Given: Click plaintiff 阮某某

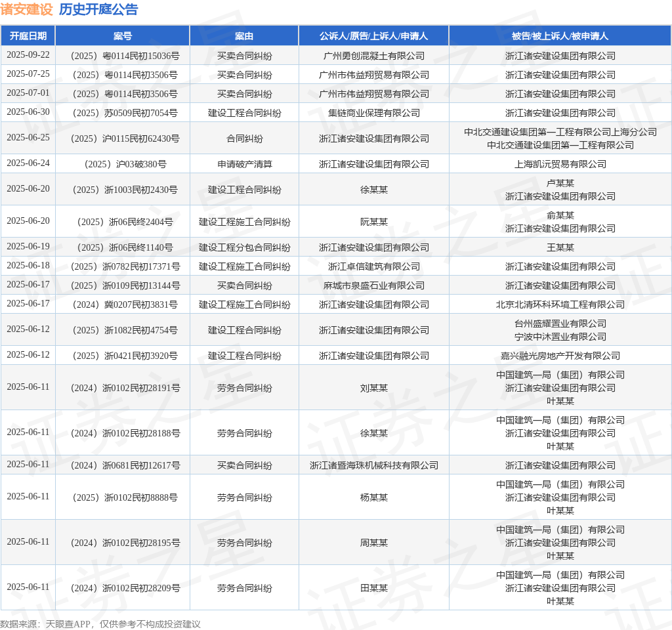Looking at the screenshot, I should point(373,222).
